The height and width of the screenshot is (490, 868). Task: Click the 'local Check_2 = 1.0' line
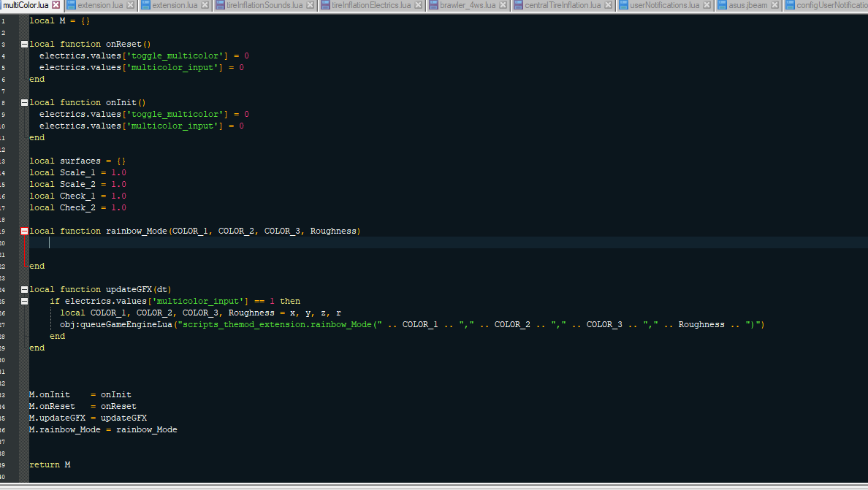(x=77, y=207)
